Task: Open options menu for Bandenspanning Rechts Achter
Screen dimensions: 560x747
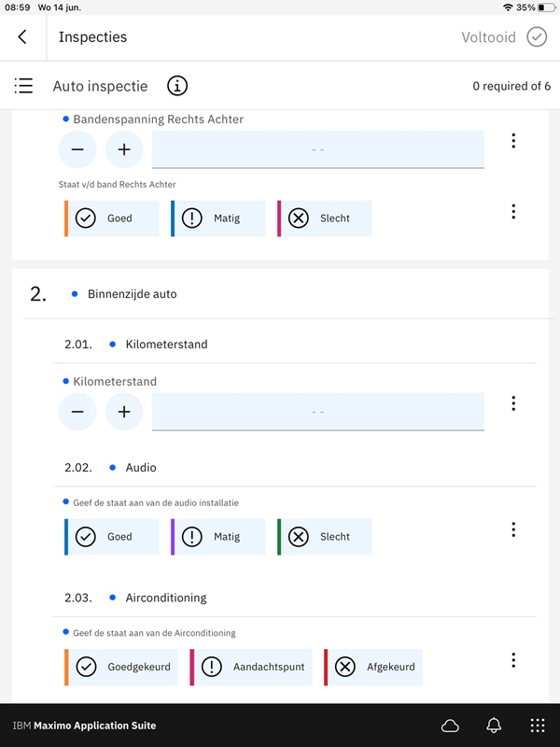Action: click(x=513, y=141)
